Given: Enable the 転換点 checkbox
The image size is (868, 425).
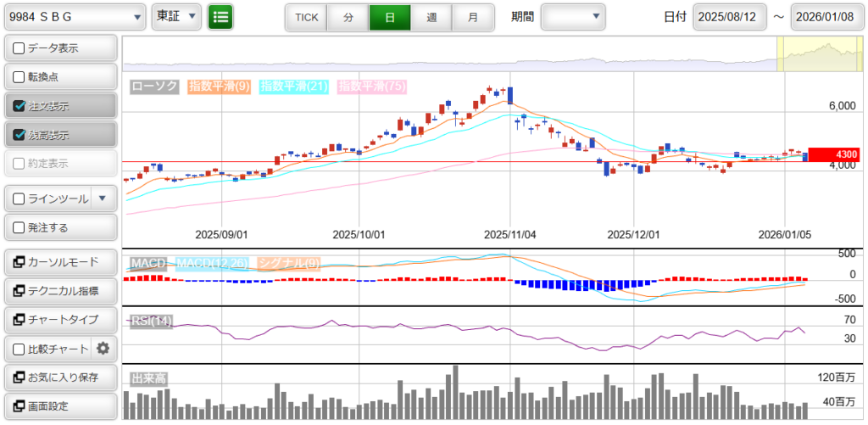Looking at the screenshot, I should coord(19,77).
